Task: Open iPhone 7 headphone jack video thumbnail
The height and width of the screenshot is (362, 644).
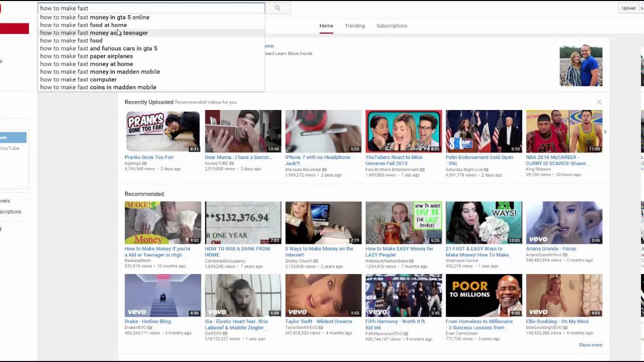Action: pyautogui.click(x=324, y=131)
